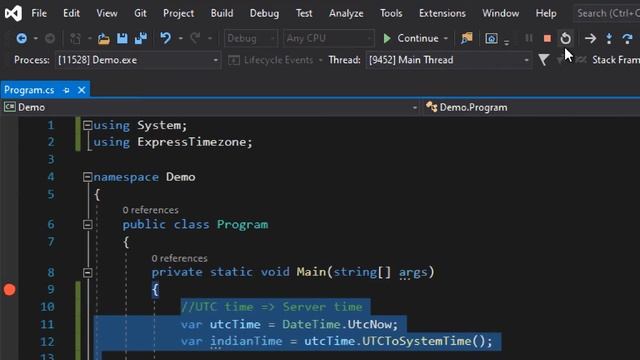This screenshot has width=640, height=360.
Task: Expand the Continue button dropdown arrow
Action: tap(446, 38)
